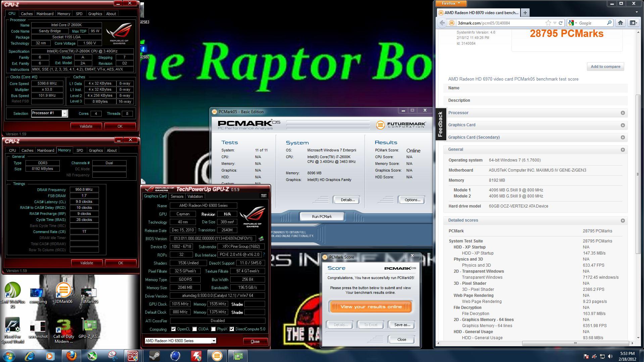Open the Snipping Tool taskbar icon
The image size is (644, 362).
point(113,356)
